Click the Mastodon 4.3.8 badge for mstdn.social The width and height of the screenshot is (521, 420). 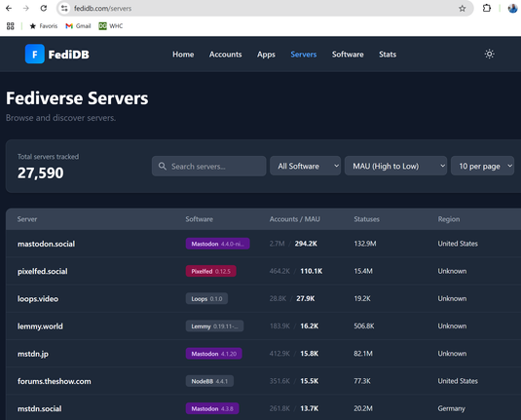212,408
